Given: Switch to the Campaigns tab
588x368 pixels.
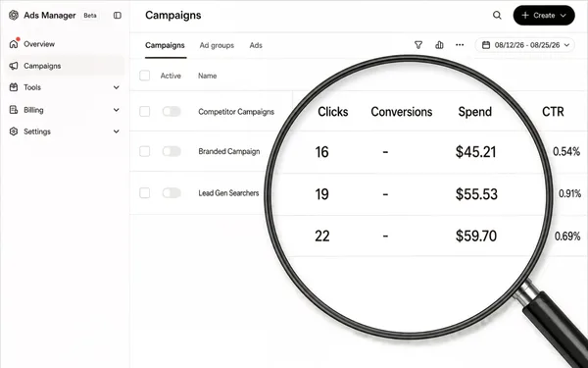Looking at the screenshot, I should [x=165, y=45].
